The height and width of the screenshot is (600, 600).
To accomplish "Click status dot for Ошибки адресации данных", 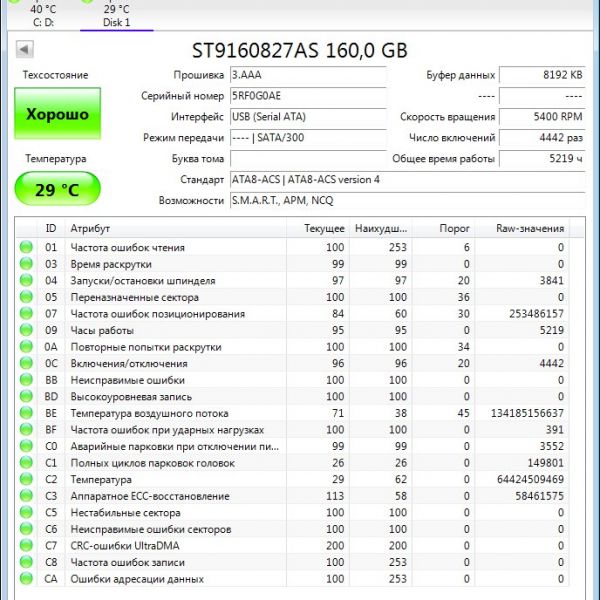I will [x=26, y=579].
